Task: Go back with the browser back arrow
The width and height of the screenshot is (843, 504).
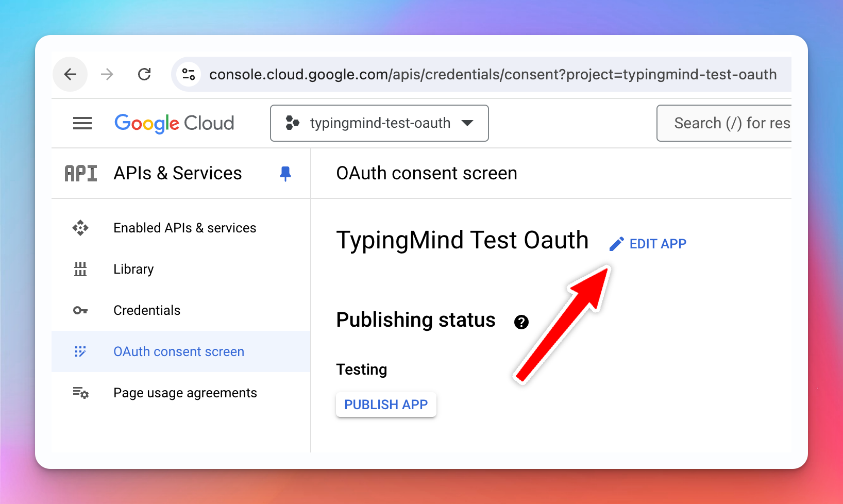Action: [70, 74]
